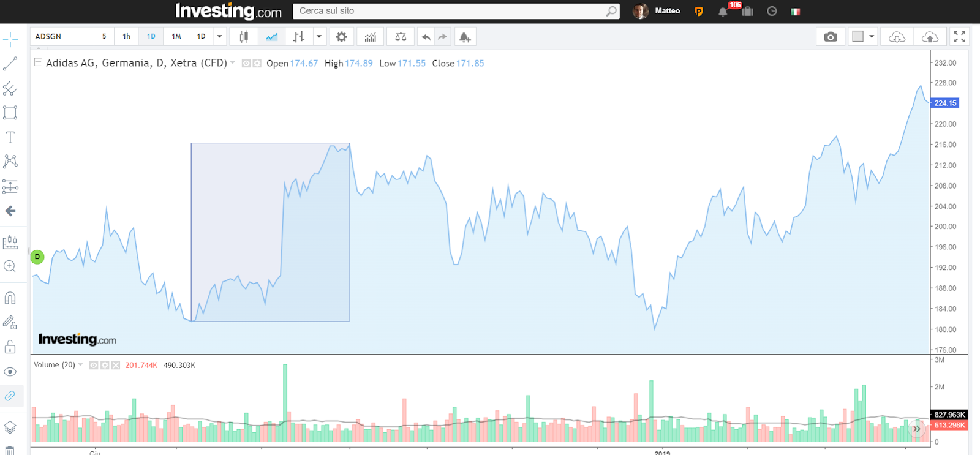Select the measure tool in sidebar
Viewport: 980px width, 455px height.
(10, 242)
